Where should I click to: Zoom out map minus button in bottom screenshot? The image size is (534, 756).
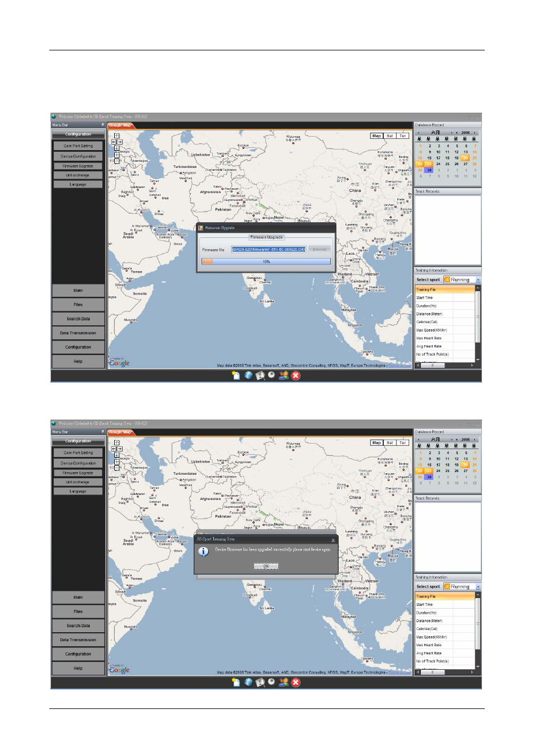(x=117, y=468)
